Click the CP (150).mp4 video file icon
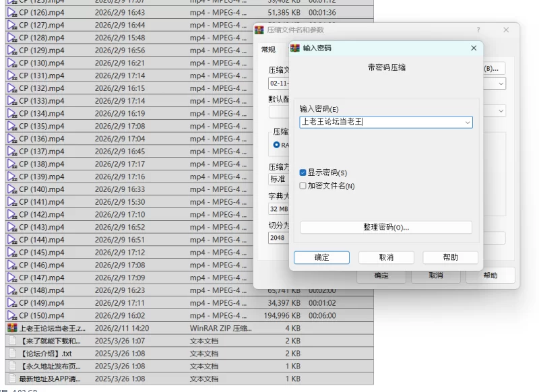This screenshot has height=392, width=539. tap(11, 316)
